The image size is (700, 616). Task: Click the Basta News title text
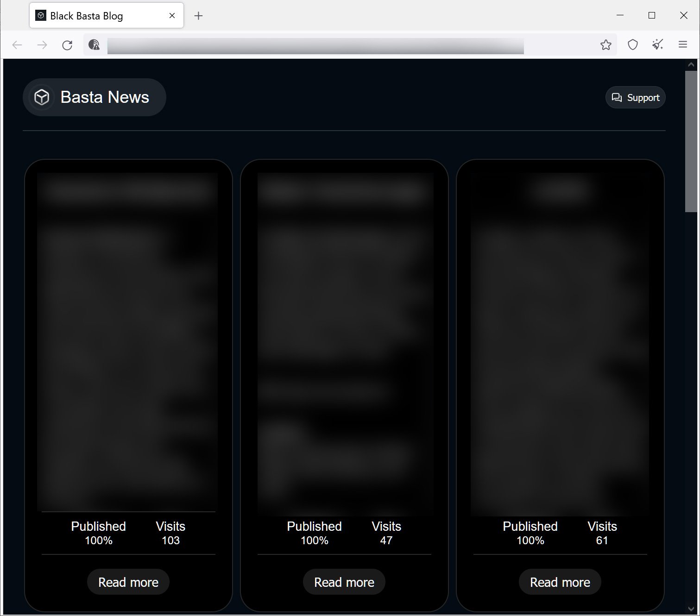[105, 97]
